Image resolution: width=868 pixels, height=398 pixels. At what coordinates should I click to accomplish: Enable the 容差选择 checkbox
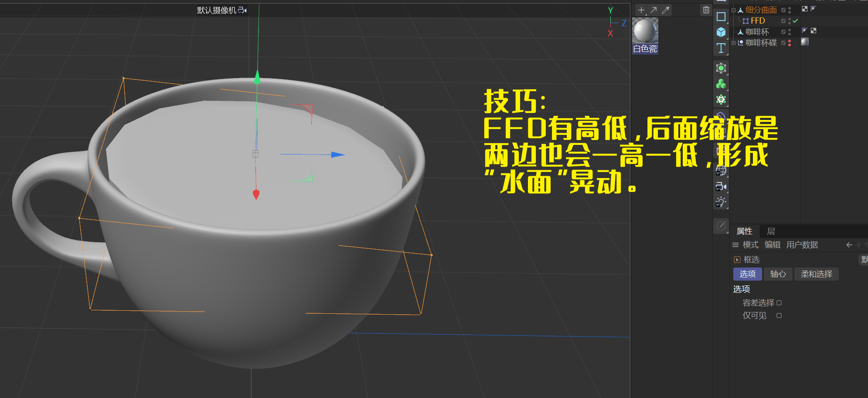tap(779, 302)
